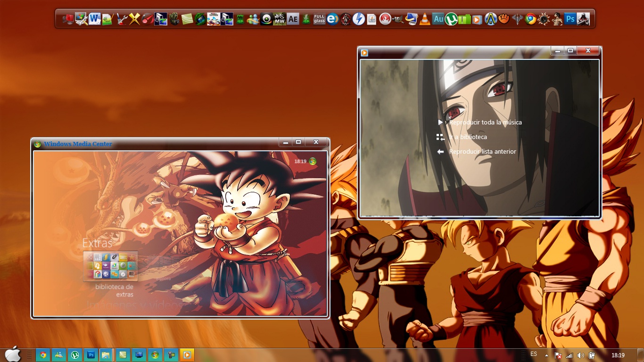
Task: Open the Java file icon in dock
Action: (372, 19)
